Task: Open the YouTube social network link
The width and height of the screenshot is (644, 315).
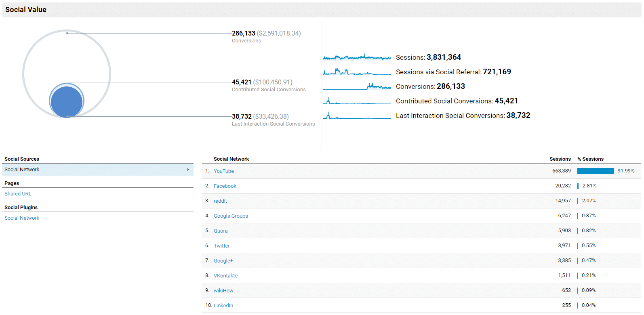Action: tap(223, 171)
